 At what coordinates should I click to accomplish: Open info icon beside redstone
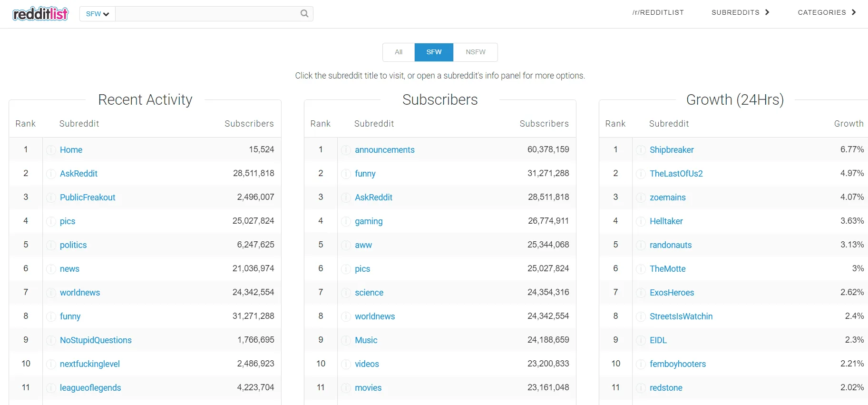[x=641, y=388]
